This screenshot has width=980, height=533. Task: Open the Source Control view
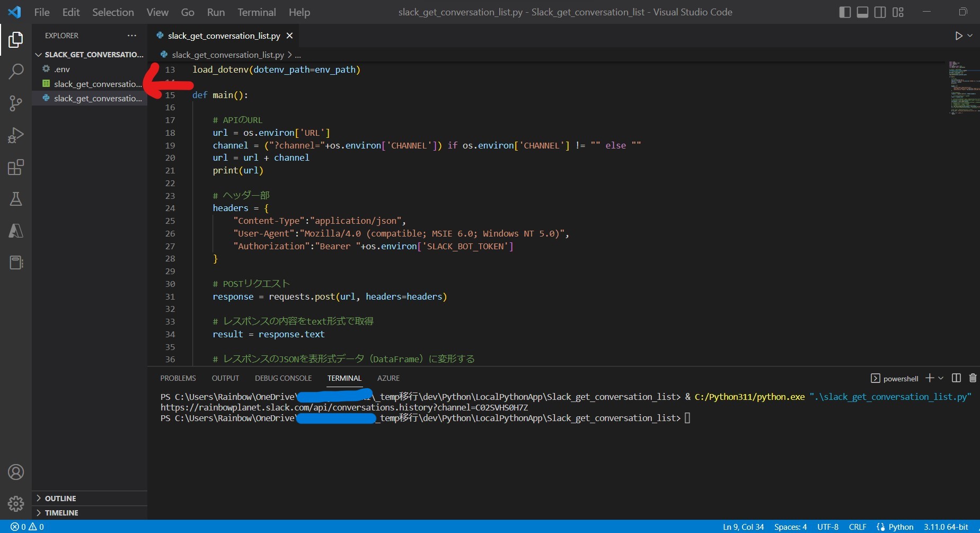[16, 103]
